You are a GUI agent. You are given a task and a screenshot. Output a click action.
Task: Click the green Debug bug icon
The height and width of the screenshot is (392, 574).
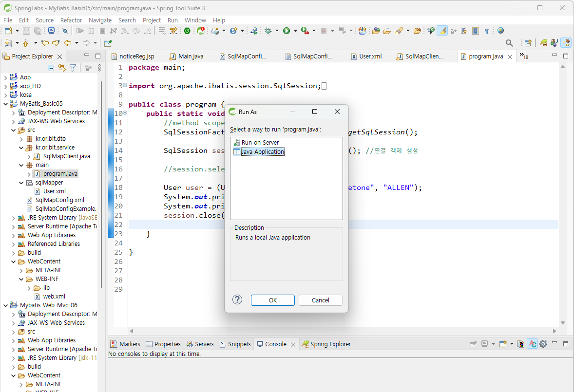click(x=268, y=31)
